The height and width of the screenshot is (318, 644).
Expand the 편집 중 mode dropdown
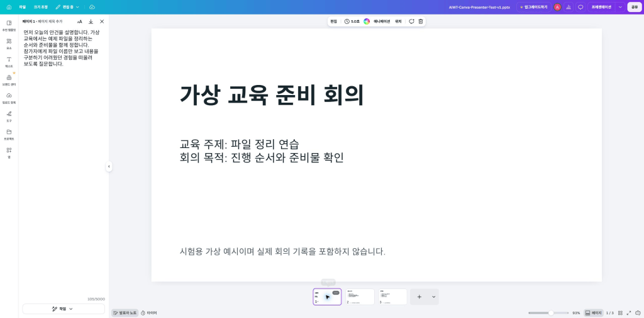(x=67, y=7)
